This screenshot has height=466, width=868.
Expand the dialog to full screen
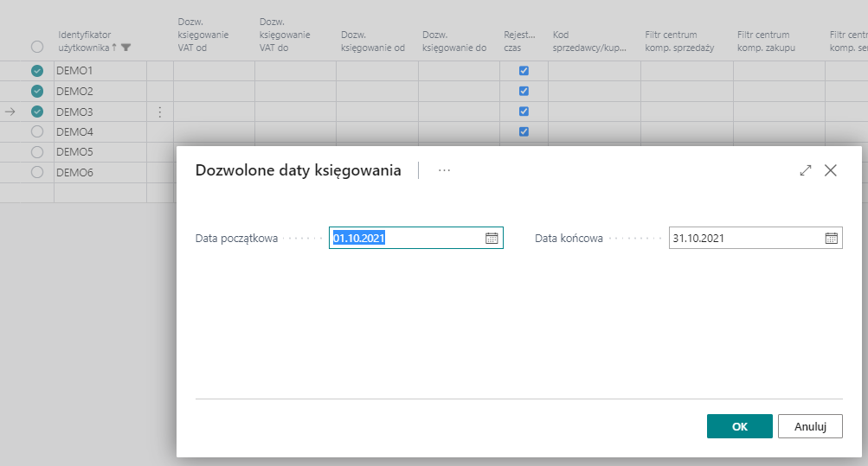(806, 171)
